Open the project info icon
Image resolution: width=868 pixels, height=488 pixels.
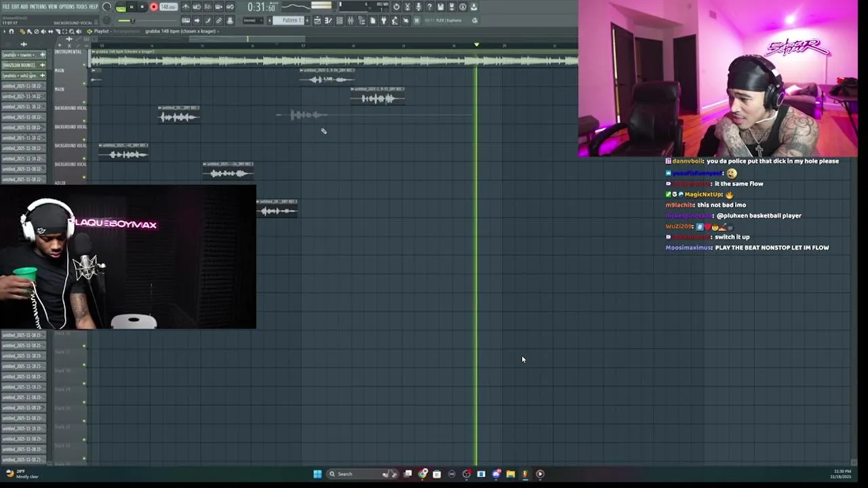462,7
